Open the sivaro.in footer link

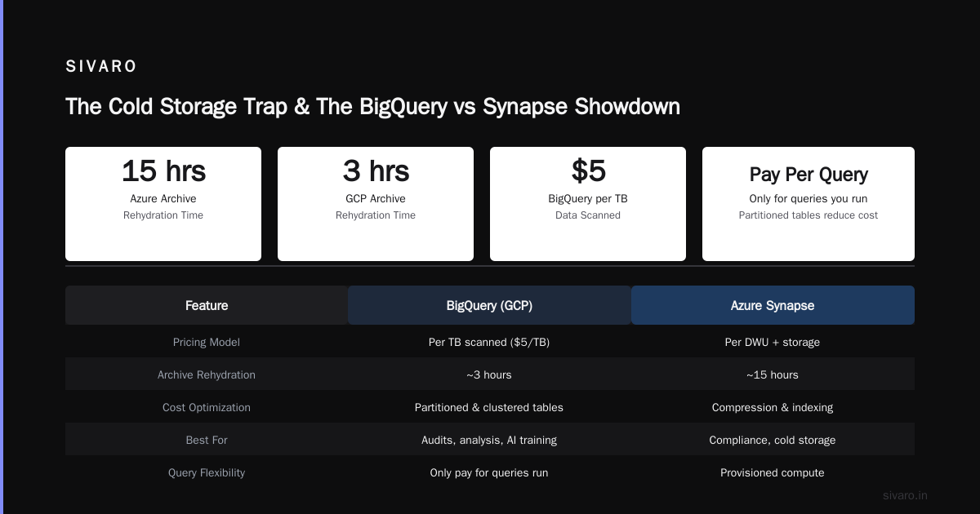pyautogui.click(x=905, y=495)
